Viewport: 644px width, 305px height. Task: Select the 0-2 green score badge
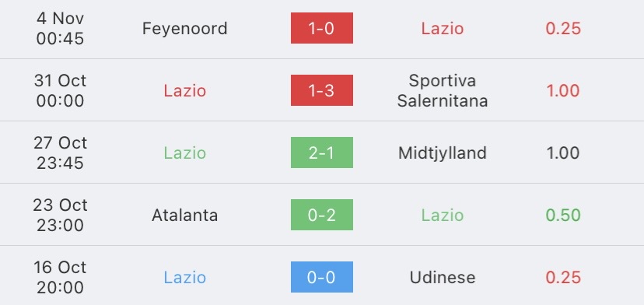(x=321, y=215)
